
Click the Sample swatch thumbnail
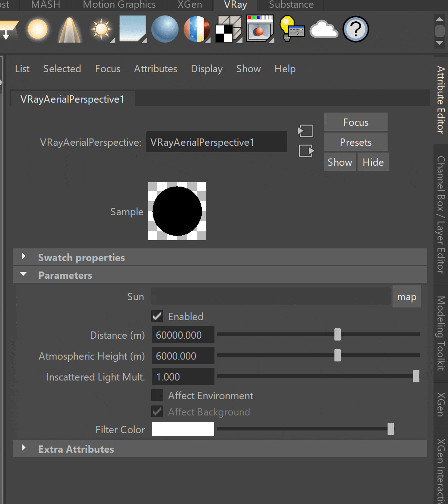click(177, 211)
